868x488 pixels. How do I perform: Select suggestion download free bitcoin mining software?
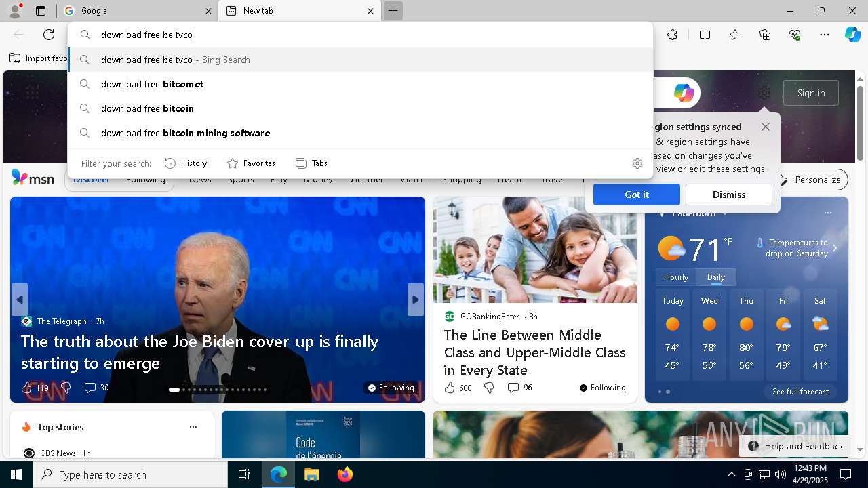pos(360,133)
